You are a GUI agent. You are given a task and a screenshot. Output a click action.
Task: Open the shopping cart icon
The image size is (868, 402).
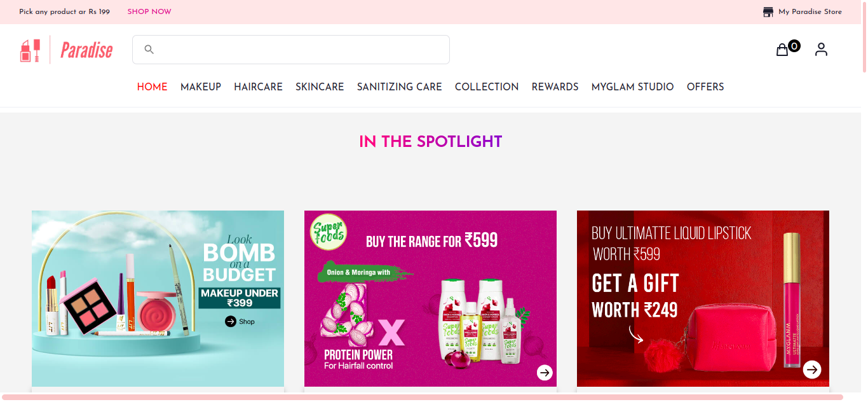(x=782, y=49)
